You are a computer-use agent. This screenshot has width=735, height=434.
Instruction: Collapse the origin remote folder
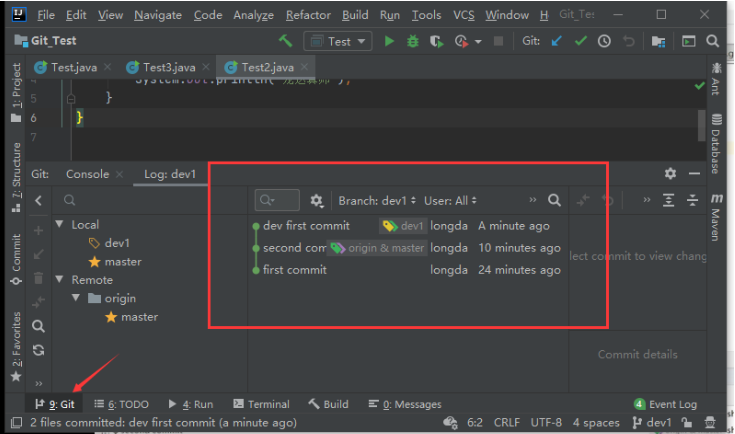pos(76,298)
